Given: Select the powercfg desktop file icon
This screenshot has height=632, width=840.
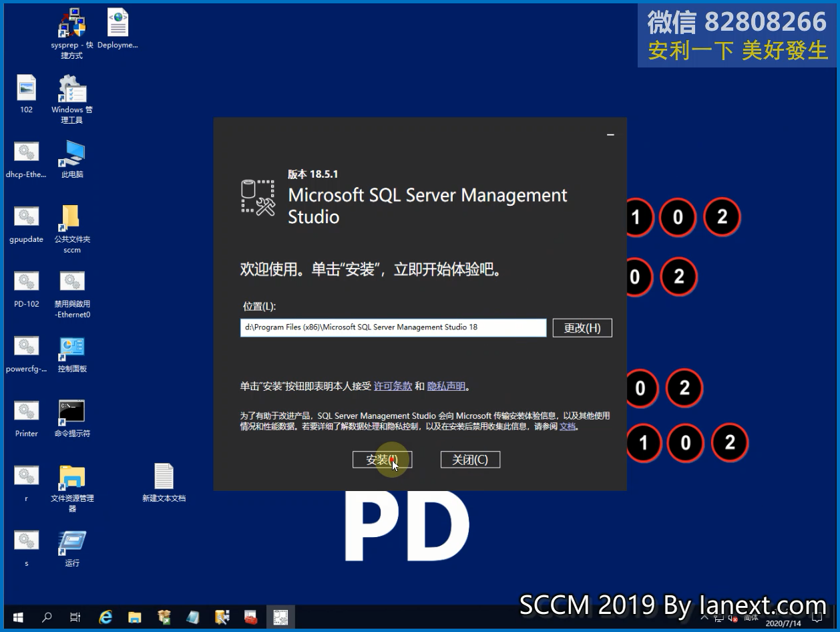Looking at the screenshot, I should coord(27,353).
